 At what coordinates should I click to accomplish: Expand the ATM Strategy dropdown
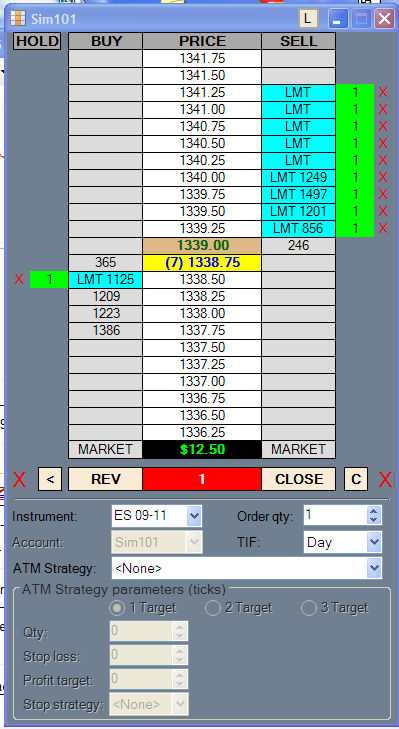tap(373, 568)
